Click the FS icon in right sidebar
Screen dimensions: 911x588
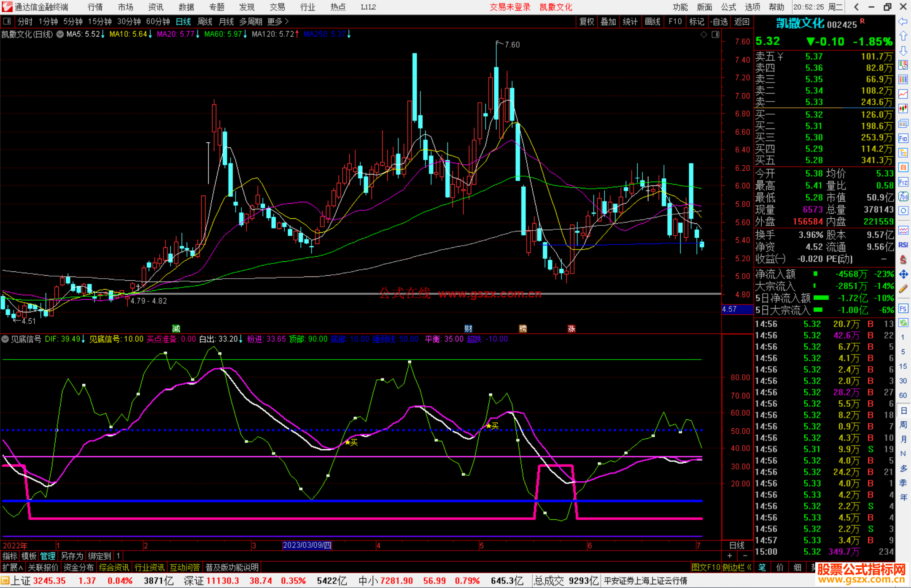(x=903, y=309)
